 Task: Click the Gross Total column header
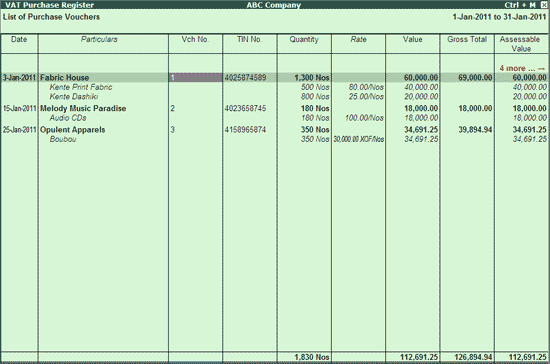pyautogui.click(x=467, y=39)
